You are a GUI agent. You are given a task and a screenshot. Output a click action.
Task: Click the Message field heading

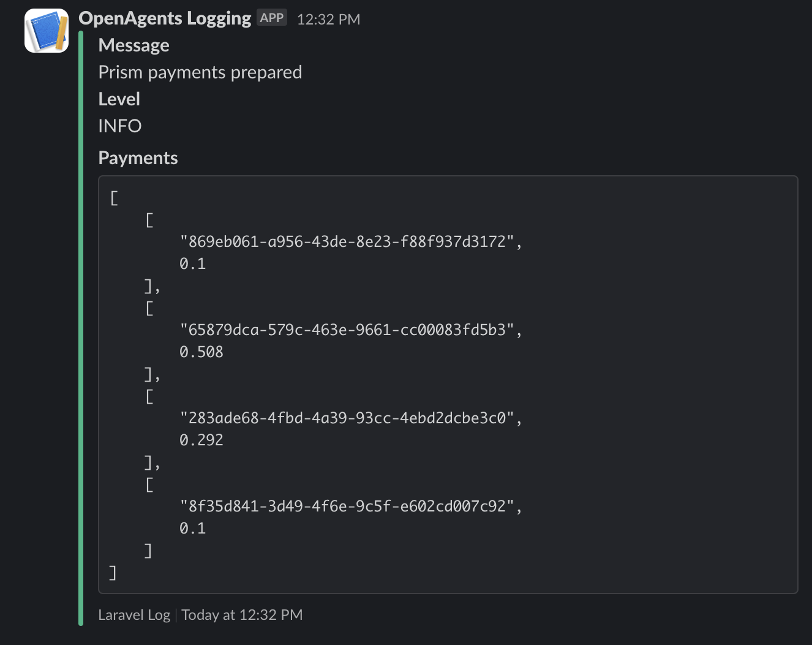[133, 45]
